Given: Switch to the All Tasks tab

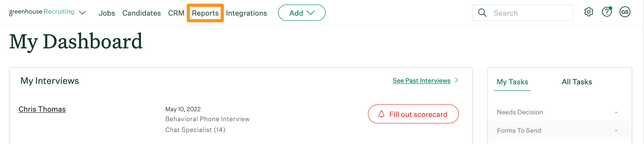Looking at the screenshot, I should (577, 82).
